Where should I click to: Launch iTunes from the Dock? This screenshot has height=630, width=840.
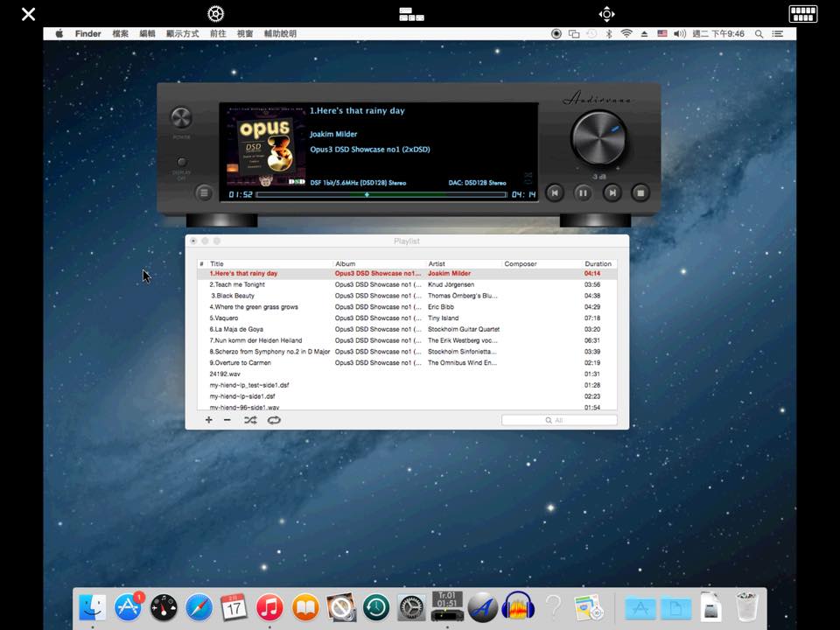269,607
